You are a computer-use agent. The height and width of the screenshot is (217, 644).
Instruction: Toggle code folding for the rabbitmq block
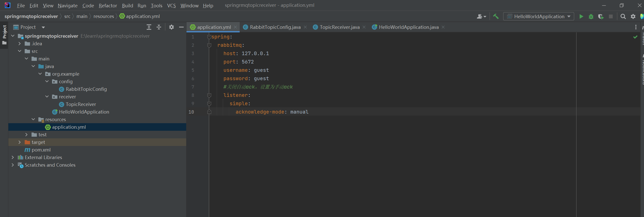point(209,45)
